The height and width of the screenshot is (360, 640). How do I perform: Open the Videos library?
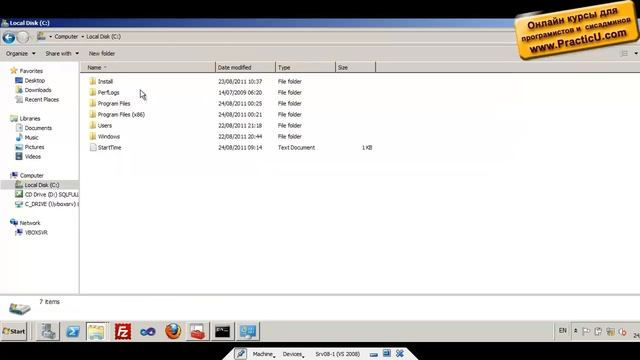click(x=28, y=157)
